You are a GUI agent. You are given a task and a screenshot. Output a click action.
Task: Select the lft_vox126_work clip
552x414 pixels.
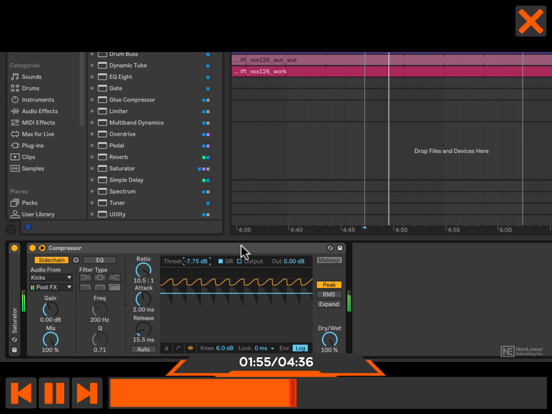pos(391,71)
